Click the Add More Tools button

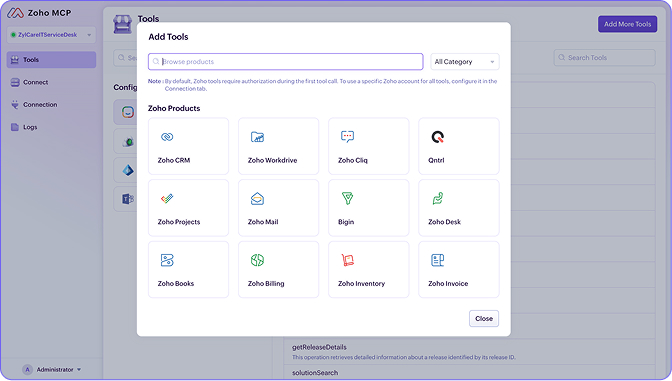(x=627, y=24)
